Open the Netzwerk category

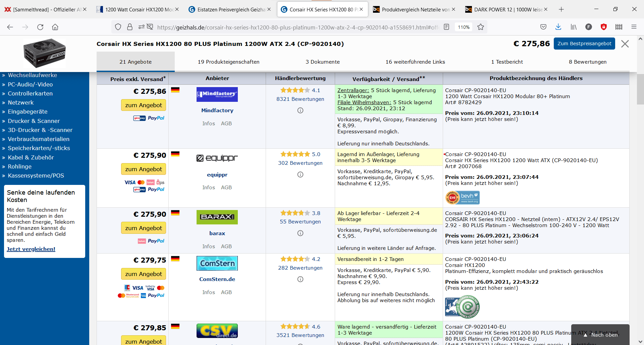click(21, 102)
